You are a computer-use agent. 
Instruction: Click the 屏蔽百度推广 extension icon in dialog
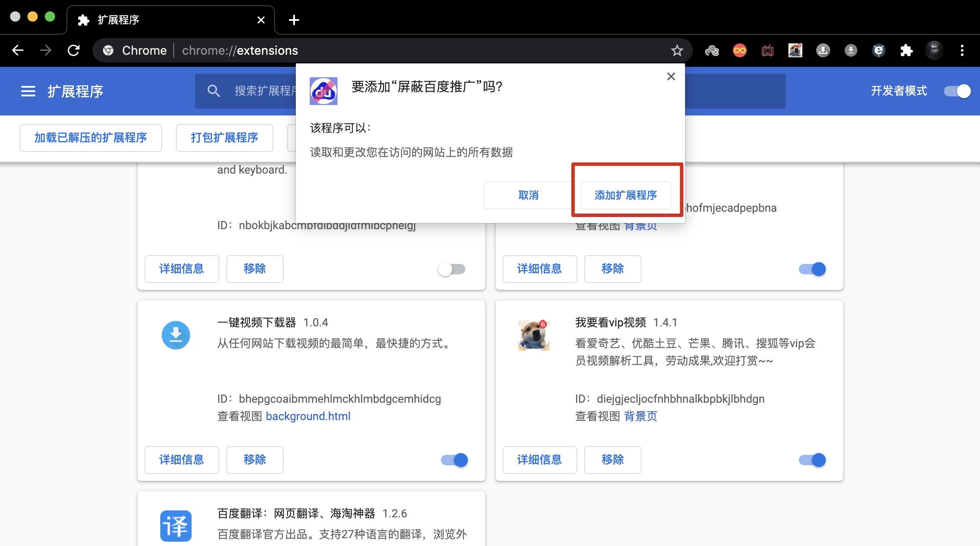click(x=323, y=91)
